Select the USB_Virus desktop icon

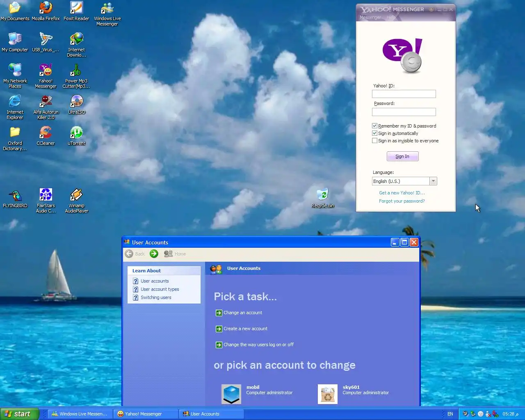pos(46,42)
